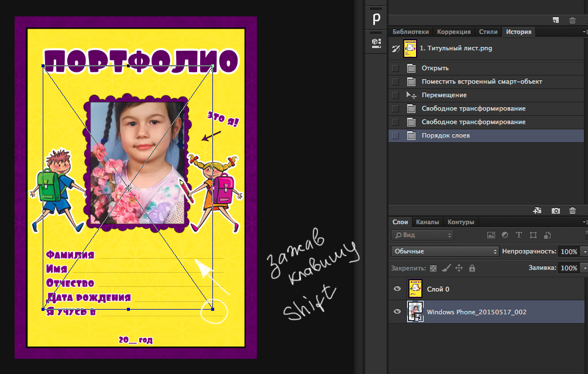Click the lock position move icon
This screenshot has width=588, height=374.
[x=459, y=268]
